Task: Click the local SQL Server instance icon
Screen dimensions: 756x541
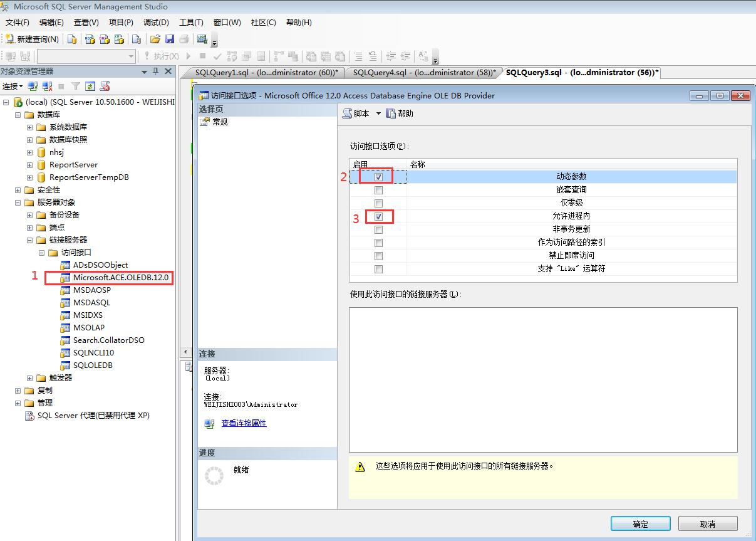Action: (x=18, y=102)
